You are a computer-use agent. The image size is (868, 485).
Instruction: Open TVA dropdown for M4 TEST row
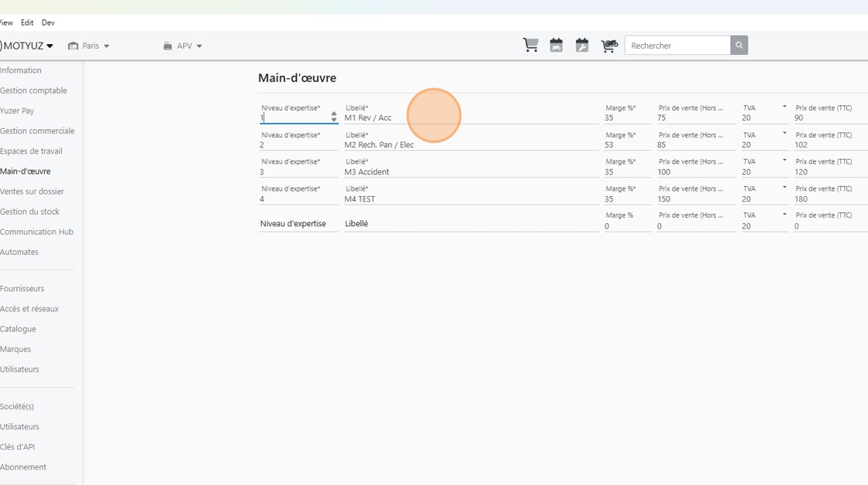pyautogui.click(x=784, y=187)
